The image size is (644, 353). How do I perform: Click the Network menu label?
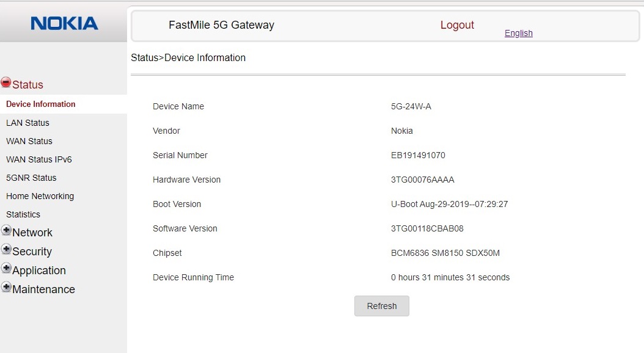32,233
